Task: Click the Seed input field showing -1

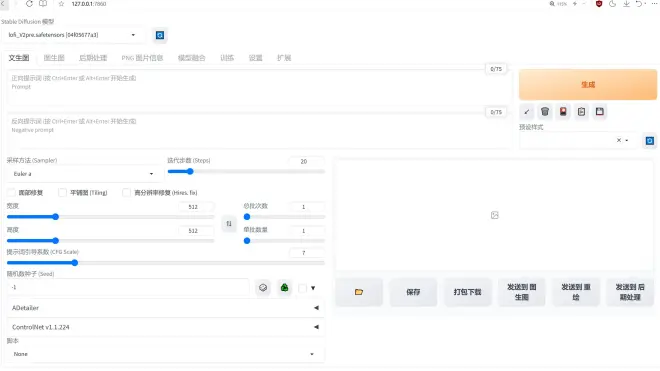Action: (x=128, y=287)
